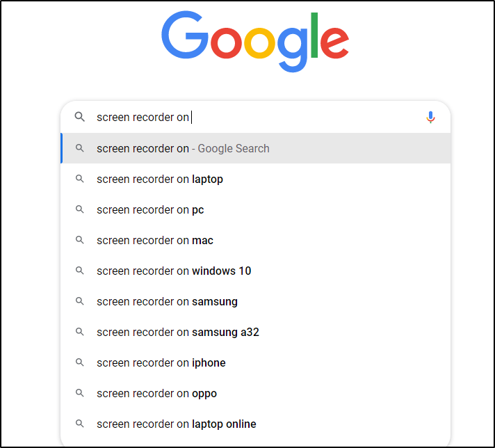
Task: Pick the 'screen recorder on pc' suggestion
Action: click(150, 209)
